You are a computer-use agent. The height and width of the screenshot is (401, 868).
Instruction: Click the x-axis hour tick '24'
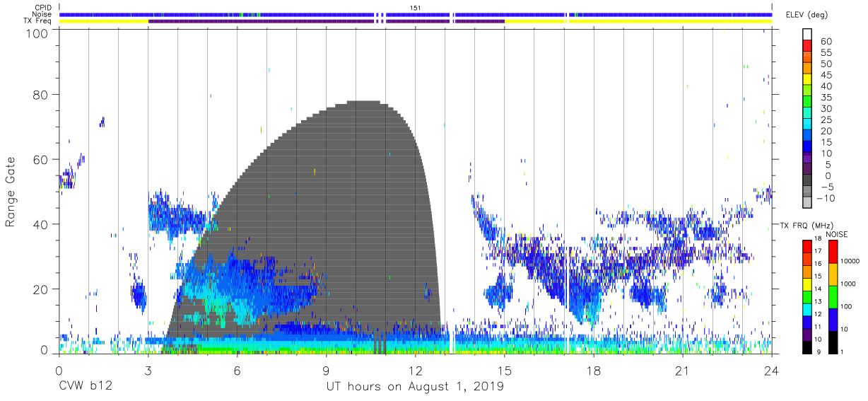[772, 371]
